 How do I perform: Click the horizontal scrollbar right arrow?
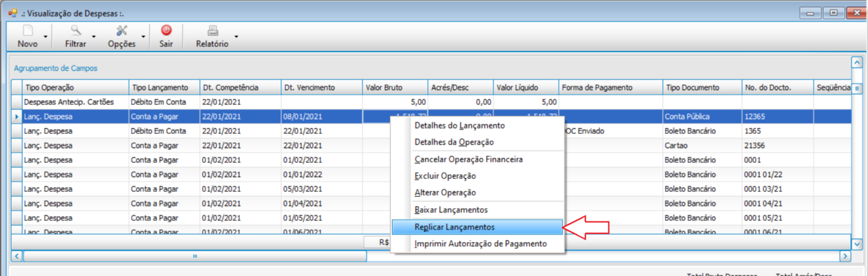point(845,256)
